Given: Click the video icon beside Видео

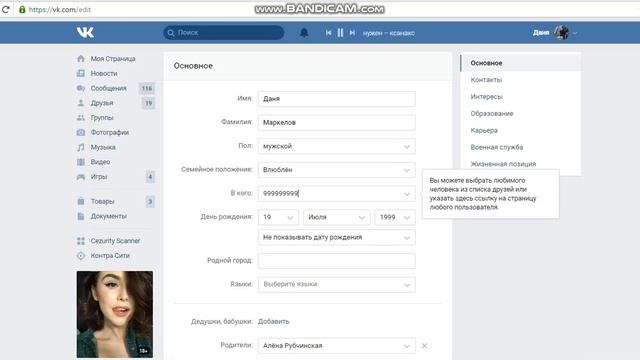Looking at the screenshot, I should click(81, 162).
